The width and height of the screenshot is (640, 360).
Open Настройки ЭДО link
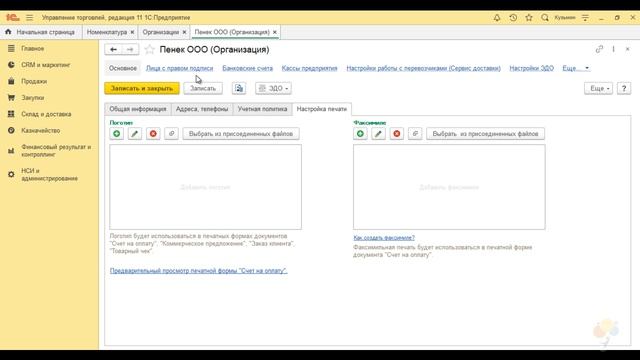(x=531, y=68)
